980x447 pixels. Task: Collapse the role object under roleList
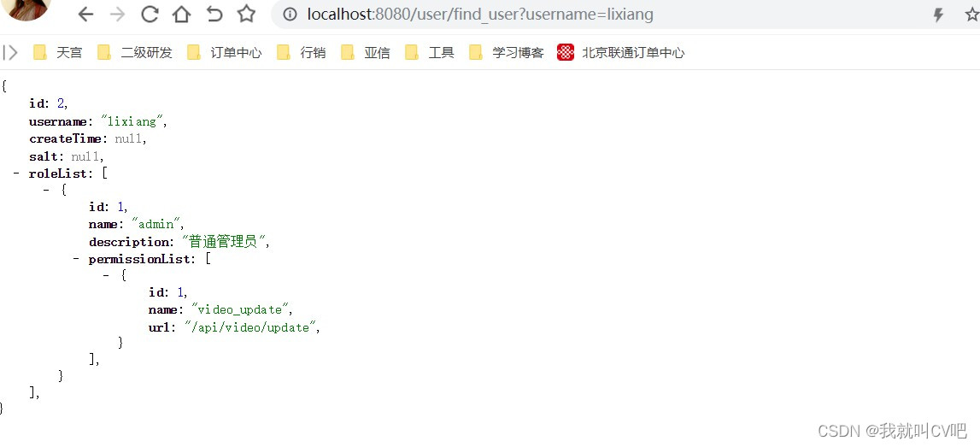pyautogui.click(x=46, y=190)
